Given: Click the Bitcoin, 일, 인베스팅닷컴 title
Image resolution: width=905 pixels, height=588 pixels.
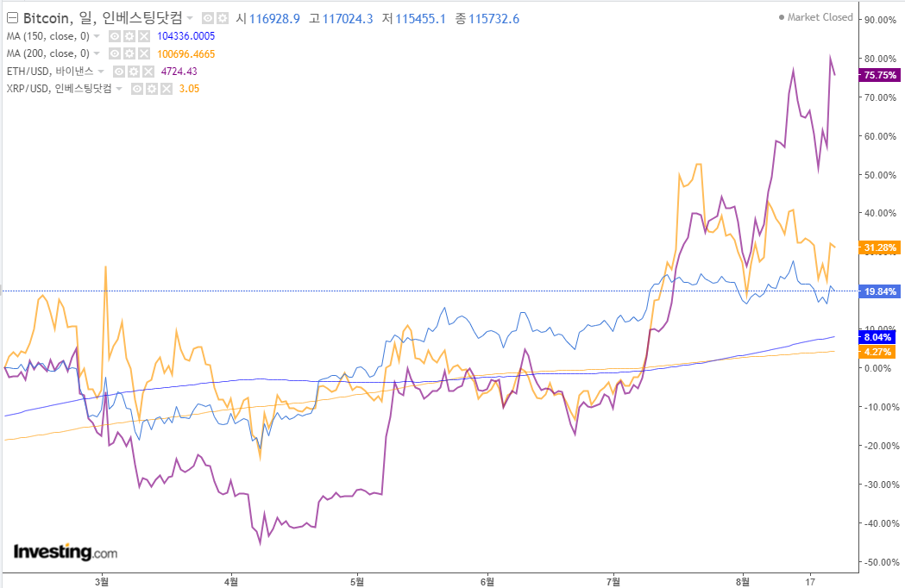Looking at the screenshot, I should 102,18.
